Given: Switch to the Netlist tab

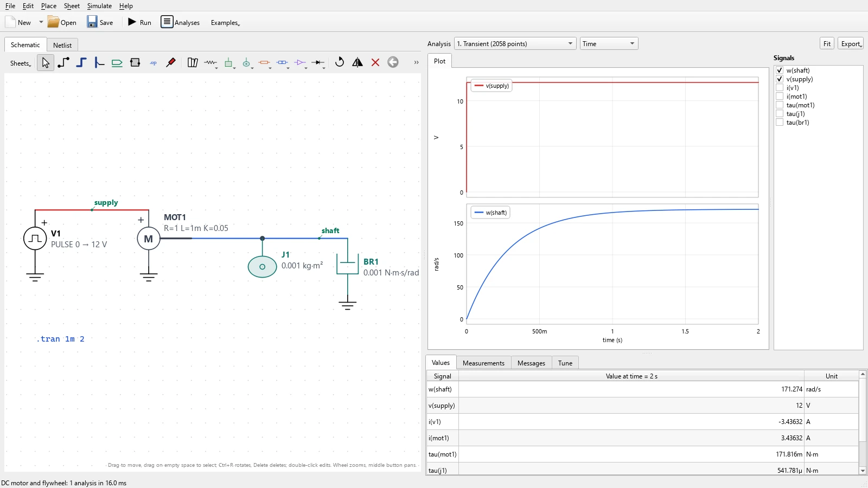Looking at the screenshot, I should [62, 45].
